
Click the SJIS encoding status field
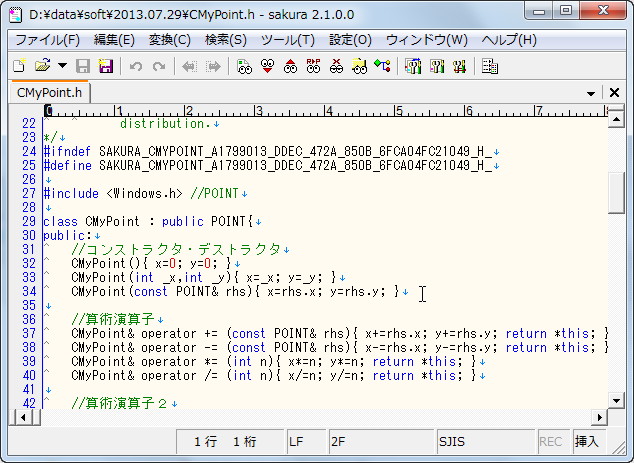[485, 441]
